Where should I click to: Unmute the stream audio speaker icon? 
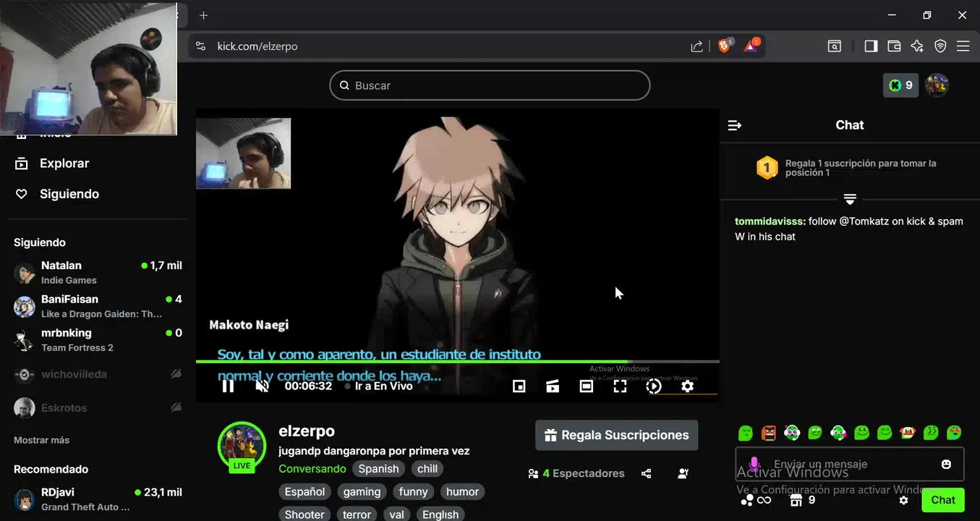(x=263, y=386)
